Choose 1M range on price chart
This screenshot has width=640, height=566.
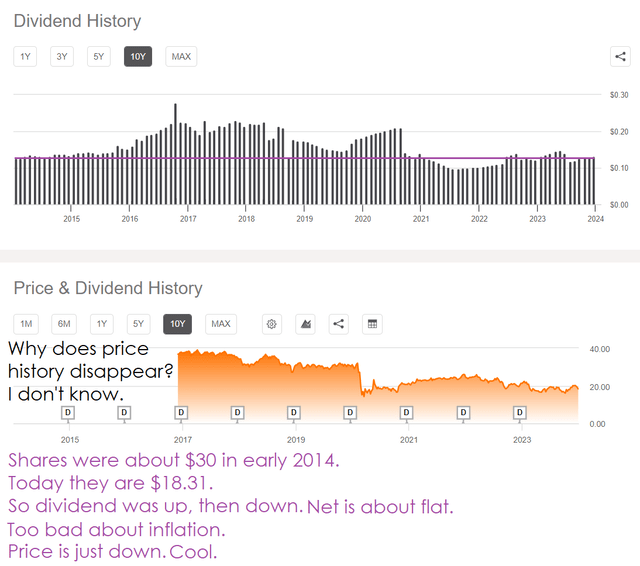pyautogui.click(x=26, y=324)
